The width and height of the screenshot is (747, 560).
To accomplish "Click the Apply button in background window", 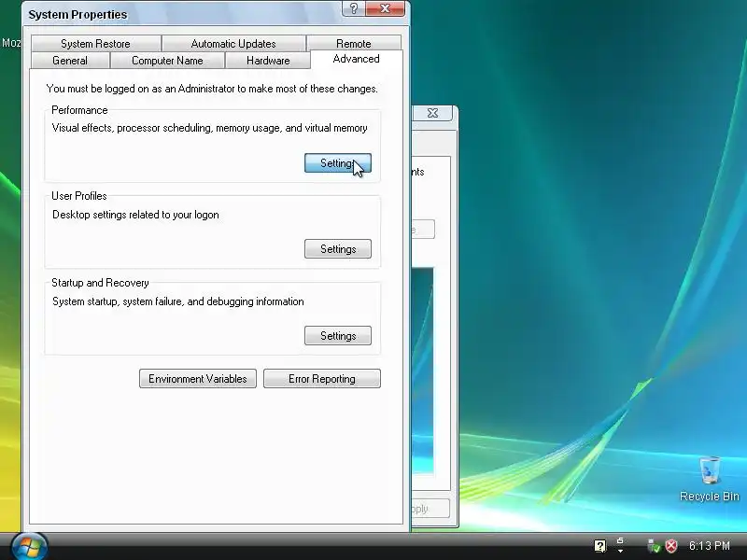I will [430, 509].
